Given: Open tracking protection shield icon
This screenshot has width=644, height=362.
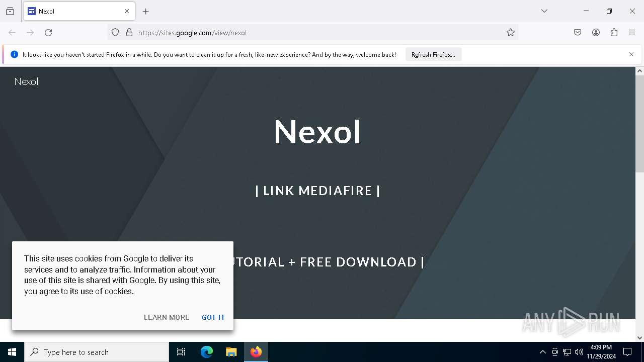Looking at the screenshot, I should (x=115, y=33).
